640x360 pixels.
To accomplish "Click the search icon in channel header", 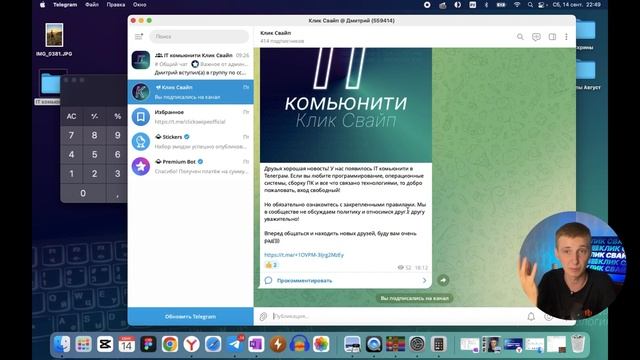I will pos(520,37).
